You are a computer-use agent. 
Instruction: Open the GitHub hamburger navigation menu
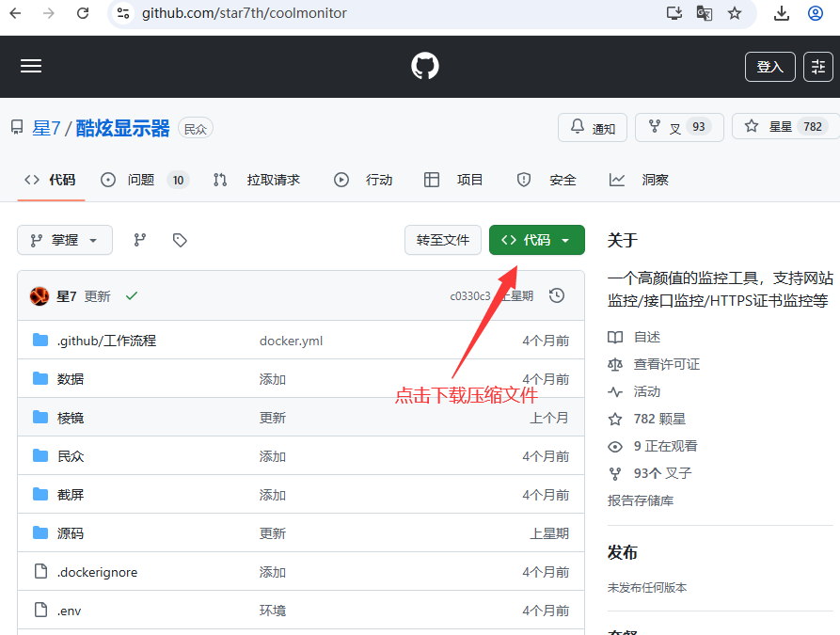point(31,66)
